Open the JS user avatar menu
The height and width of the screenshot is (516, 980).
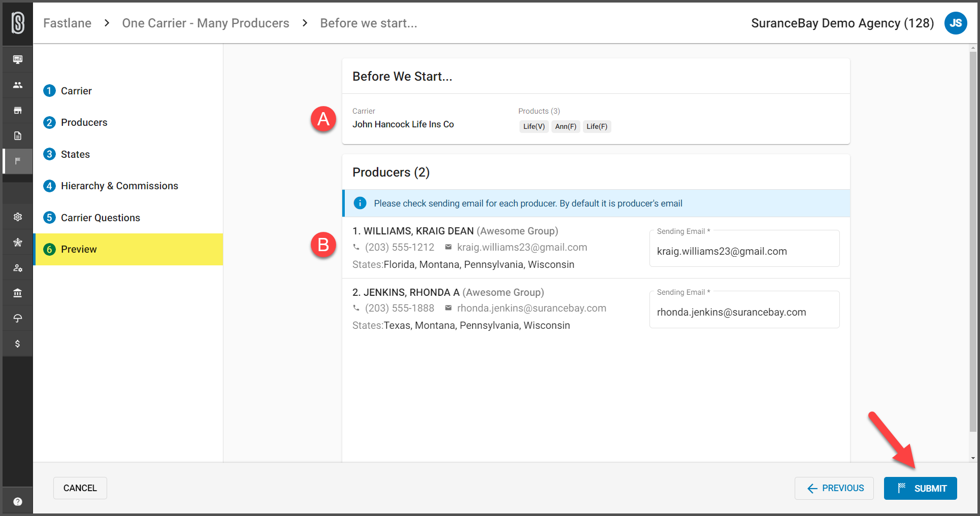(x=956, y=23)
